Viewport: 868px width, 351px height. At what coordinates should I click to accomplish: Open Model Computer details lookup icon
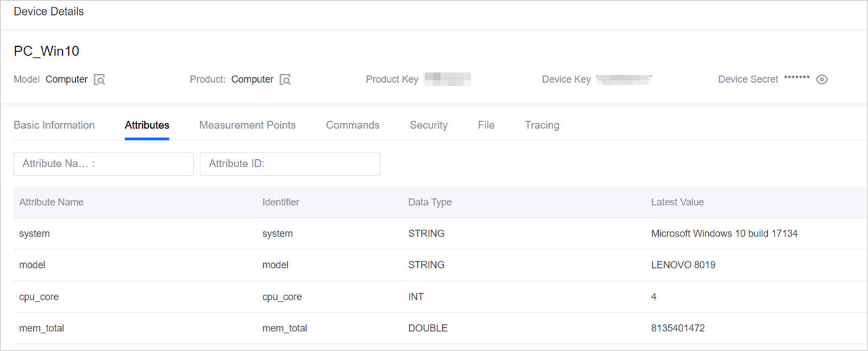tap(100, 80)
